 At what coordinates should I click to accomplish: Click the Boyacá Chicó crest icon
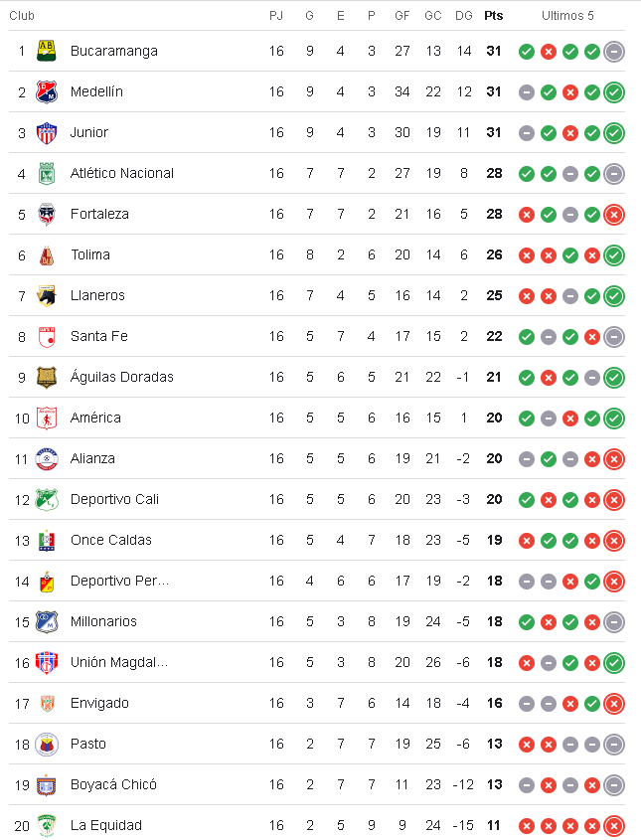tap(47, 784)
